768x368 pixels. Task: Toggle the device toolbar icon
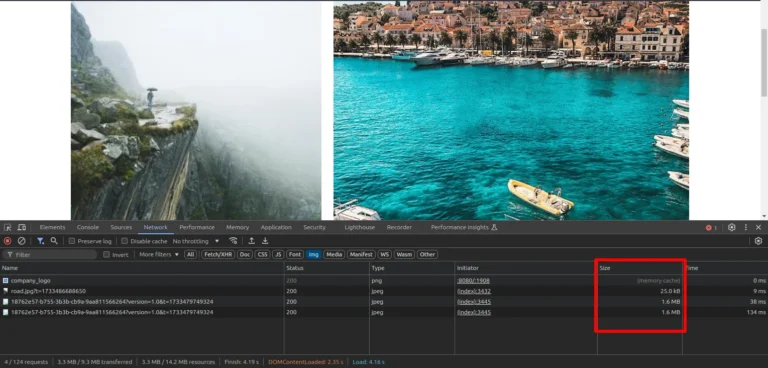click(x=22, y=227)
